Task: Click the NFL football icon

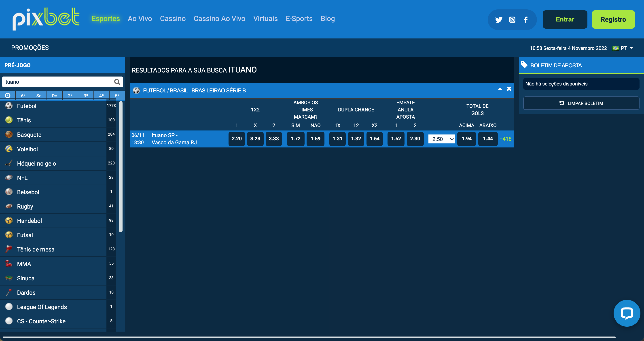Action: click(x=9, y=177)
